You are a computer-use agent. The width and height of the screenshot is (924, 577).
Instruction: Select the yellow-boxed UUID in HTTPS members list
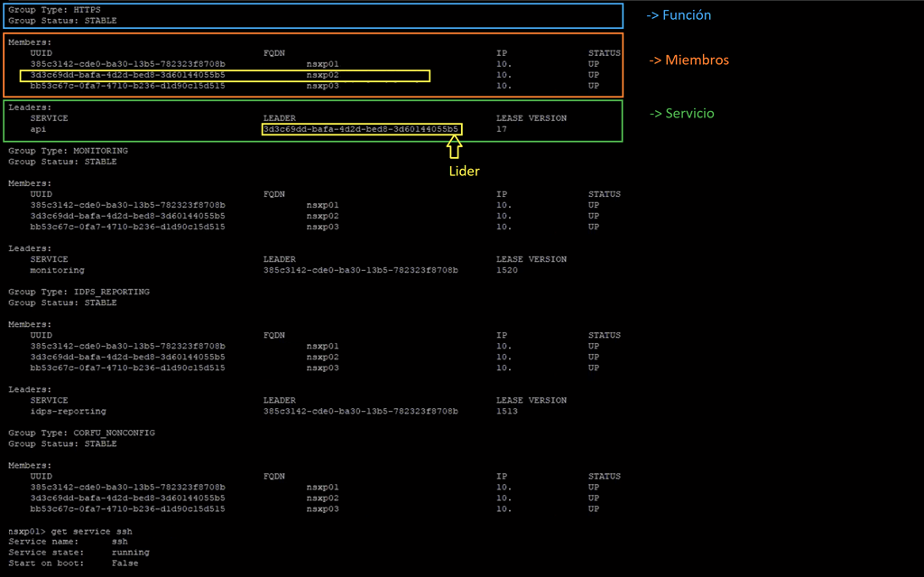tap(127, 75)
